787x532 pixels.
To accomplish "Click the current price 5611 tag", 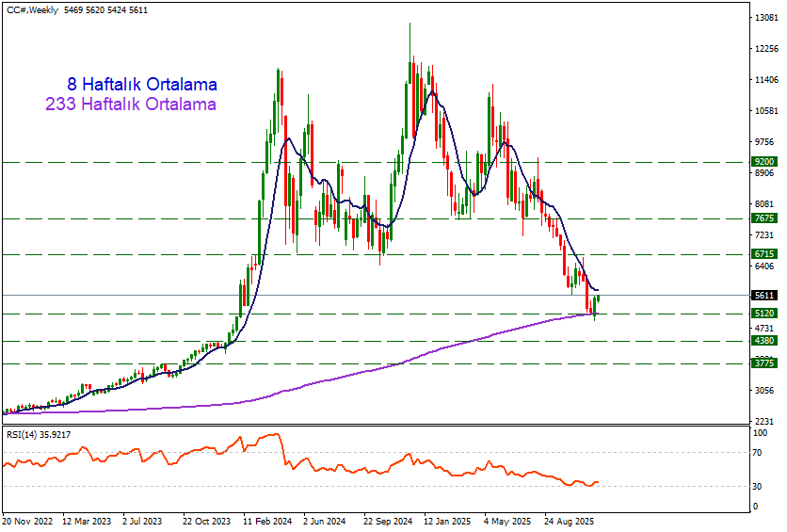I will pos(763,295).
